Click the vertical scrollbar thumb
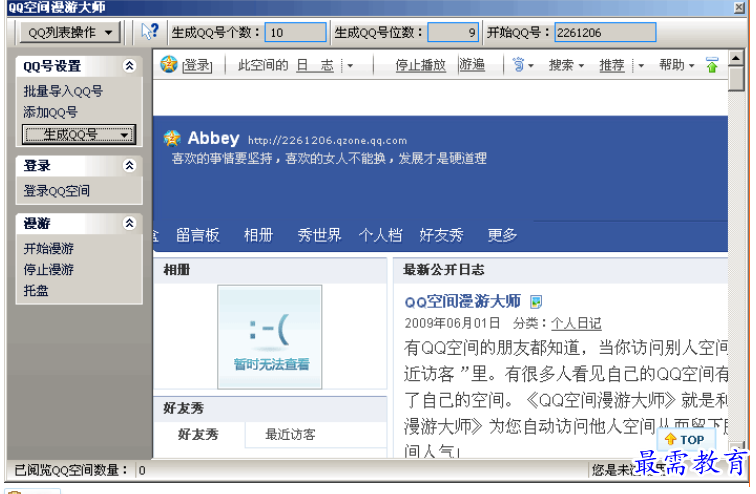The width and height of the screenshot is (756, 494). coord(736,79)
